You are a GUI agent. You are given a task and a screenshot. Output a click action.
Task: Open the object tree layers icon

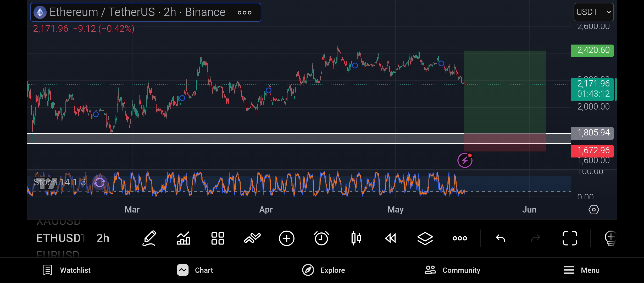[x=425, y=238]
